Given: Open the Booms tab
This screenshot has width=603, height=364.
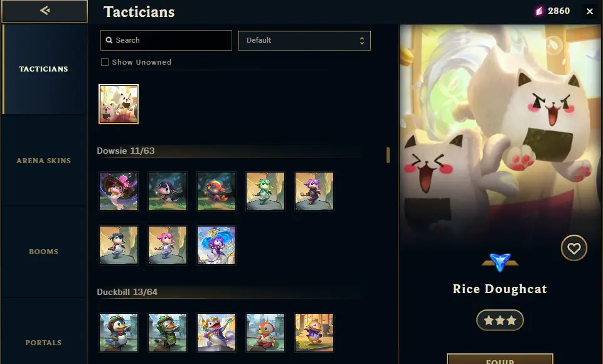Looking at the screenshot, I should [43, 252].
